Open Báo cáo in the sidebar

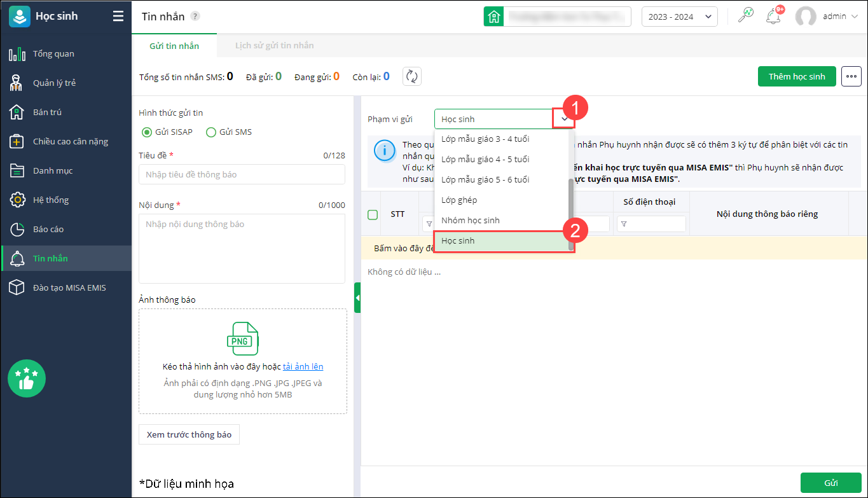tap(66, 230)
